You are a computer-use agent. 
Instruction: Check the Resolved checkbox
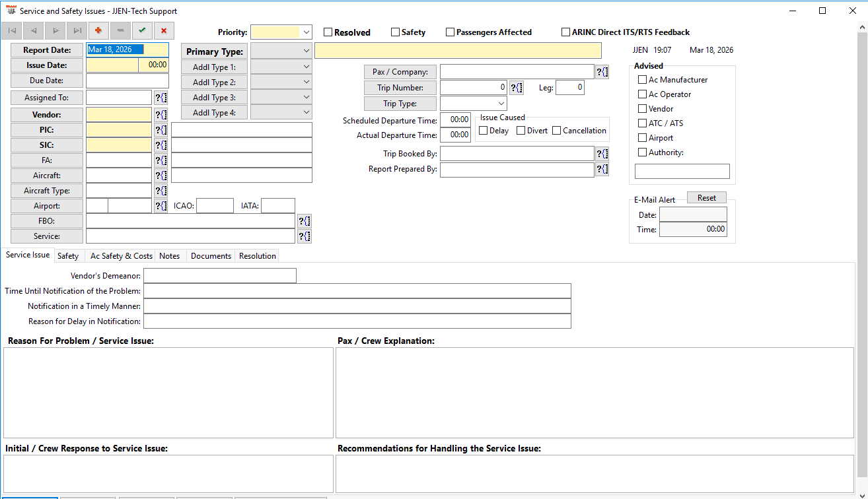tap(328, 32)
